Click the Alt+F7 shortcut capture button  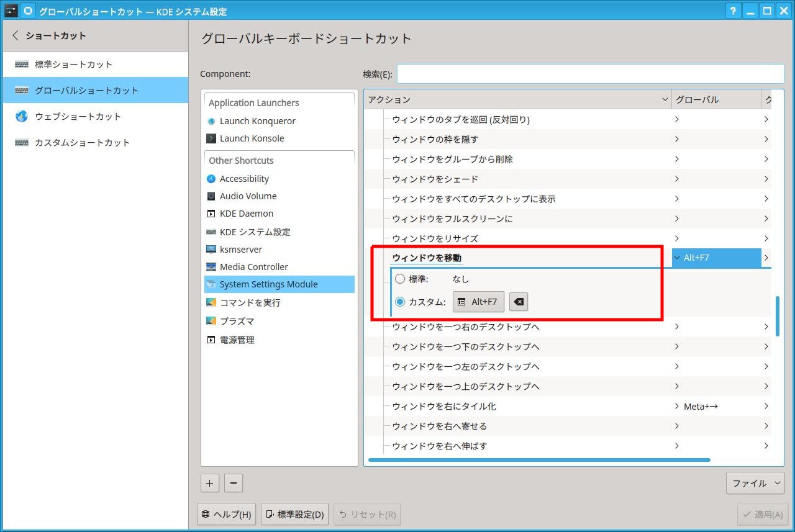[x=478, y=302]
